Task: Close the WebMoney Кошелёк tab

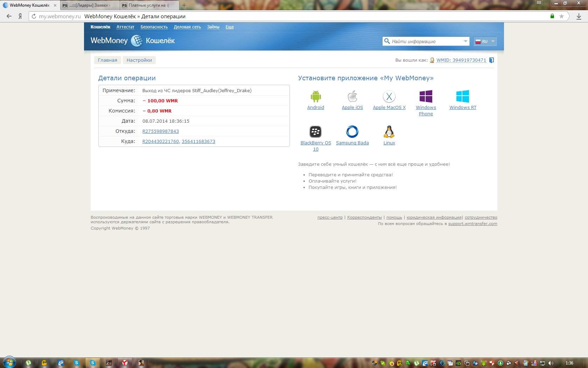Action: coord(55,5)
